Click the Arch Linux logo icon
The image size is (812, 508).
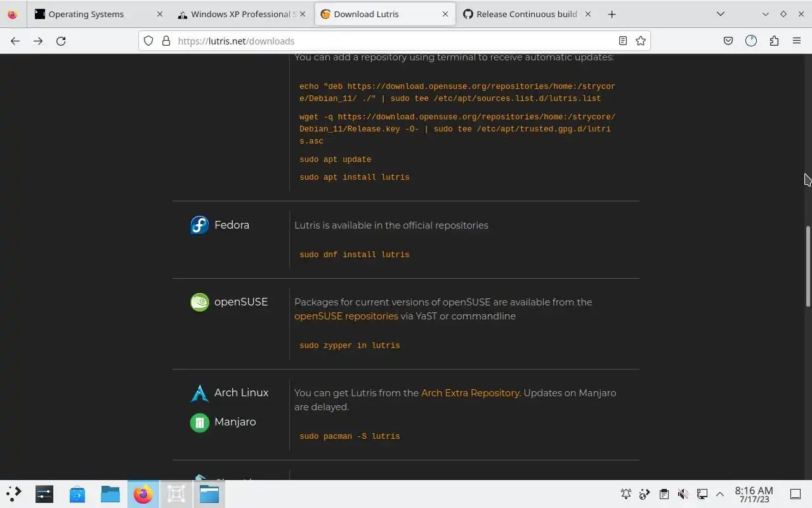(200, 393)
